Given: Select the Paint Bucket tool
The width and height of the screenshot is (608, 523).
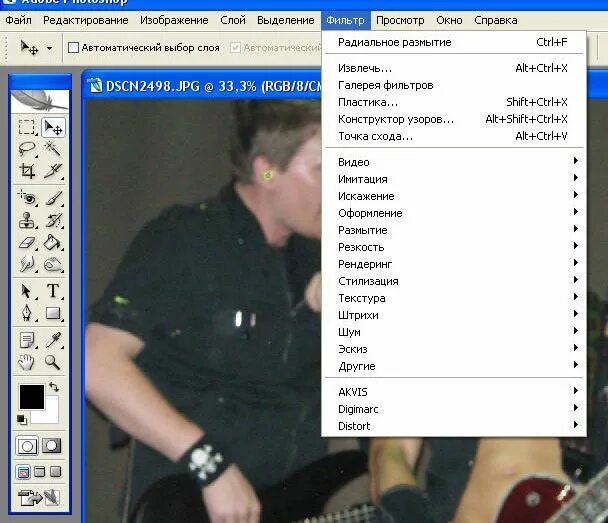Looking at the screenshot, I should pos(53,243).
